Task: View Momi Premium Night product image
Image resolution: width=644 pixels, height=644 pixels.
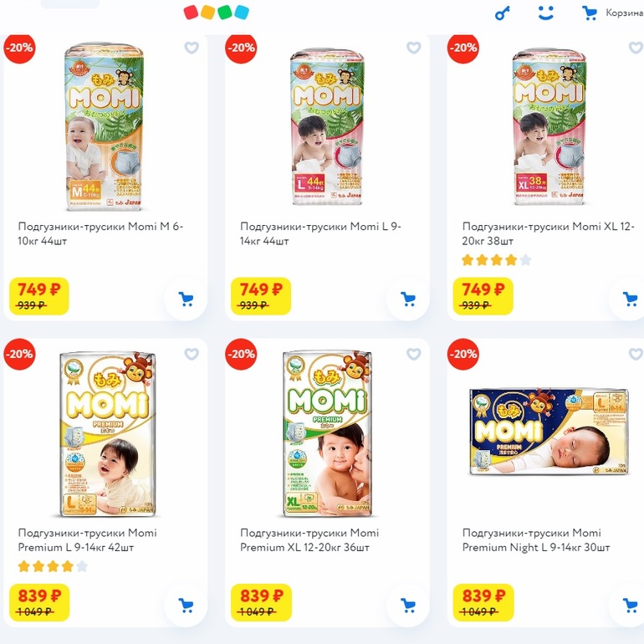Action: click(x=549, y=431)
